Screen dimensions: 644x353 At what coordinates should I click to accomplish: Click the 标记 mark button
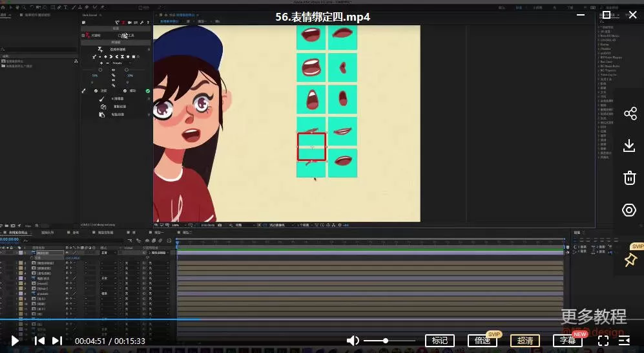(x=439, y=340)
